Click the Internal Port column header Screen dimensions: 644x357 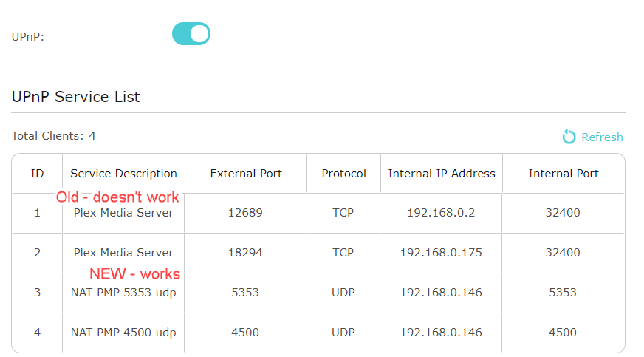pos(563,174)
